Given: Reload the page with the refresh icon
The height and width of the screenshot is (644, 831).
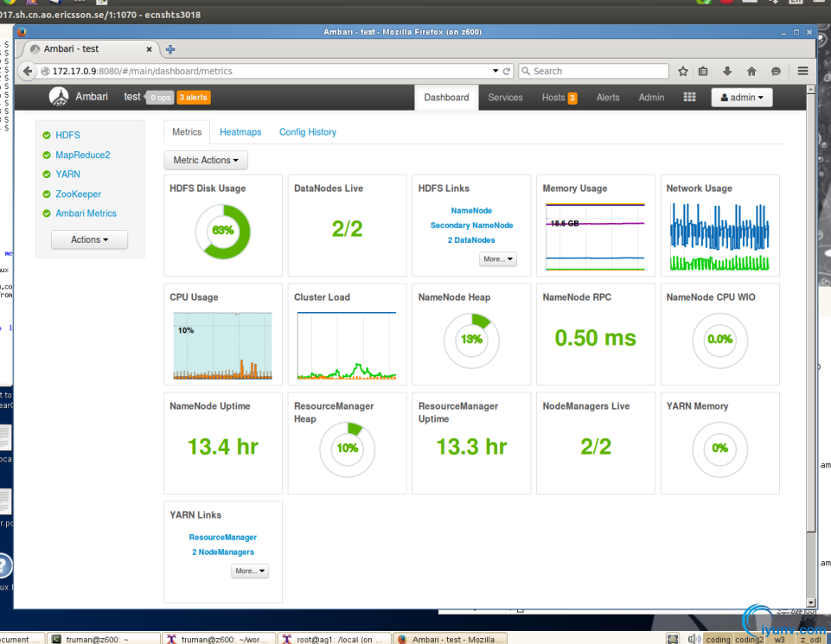Looking at the screenshot, I should (507, 71).
